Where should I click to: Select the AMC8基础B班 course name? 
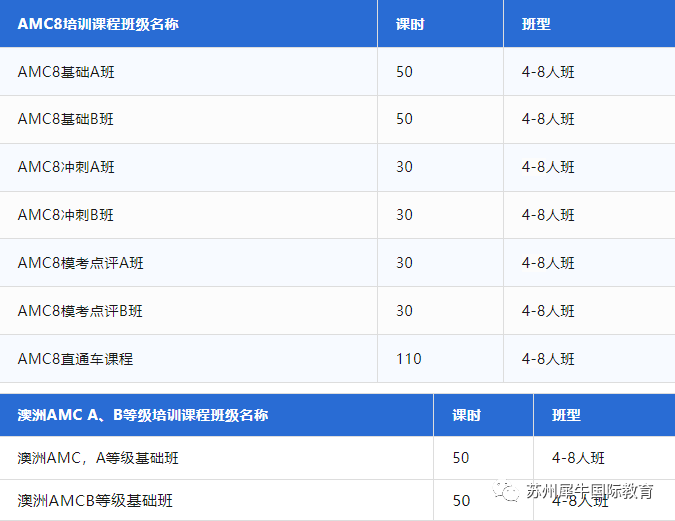(x=65, y=119)
